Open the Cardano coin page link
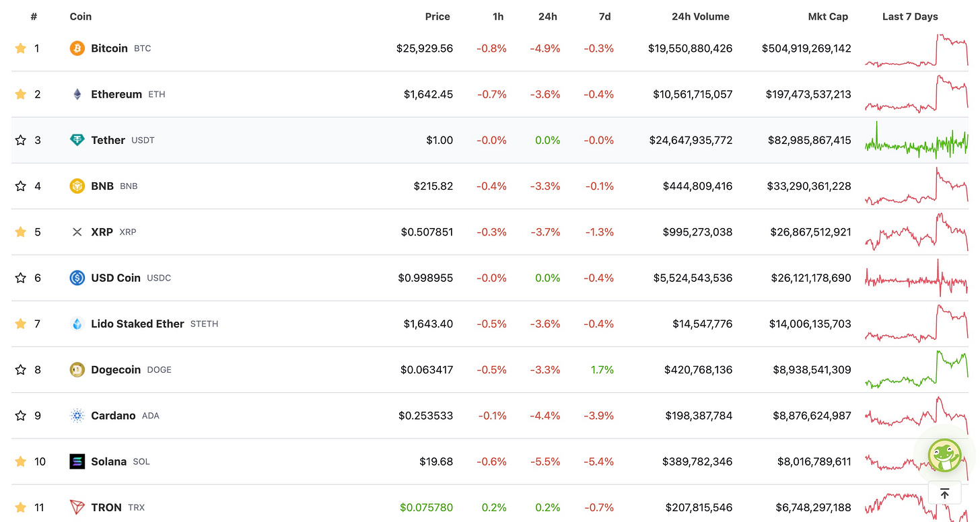Screen dimensions: 980x522 tap(113, 416)
